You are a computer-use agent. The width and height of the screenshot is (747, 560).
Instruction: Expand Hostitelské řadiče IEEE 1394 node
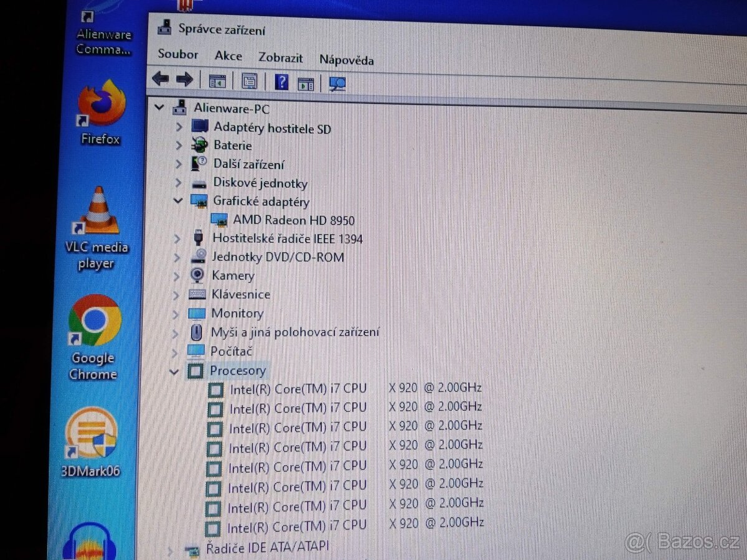click(178, 238)
